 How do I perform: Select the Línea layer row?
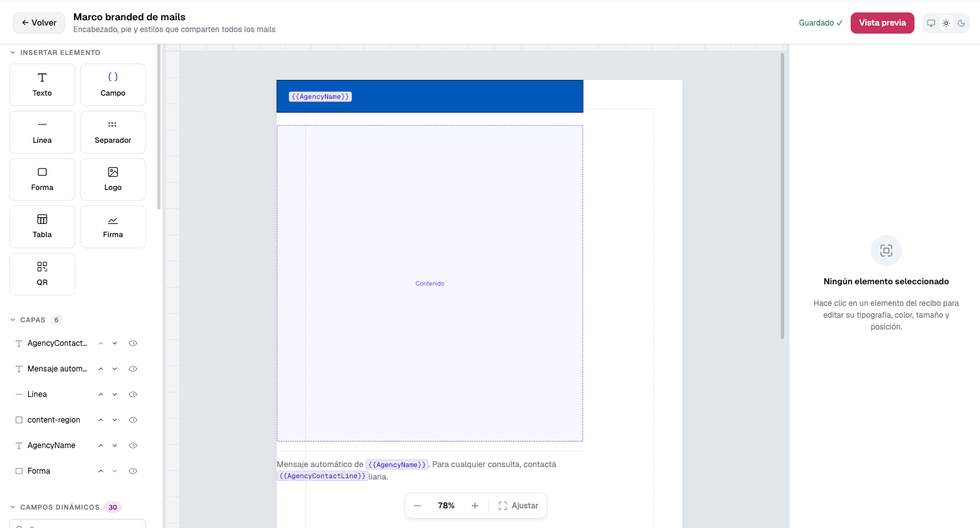click(x=77, y=394)
